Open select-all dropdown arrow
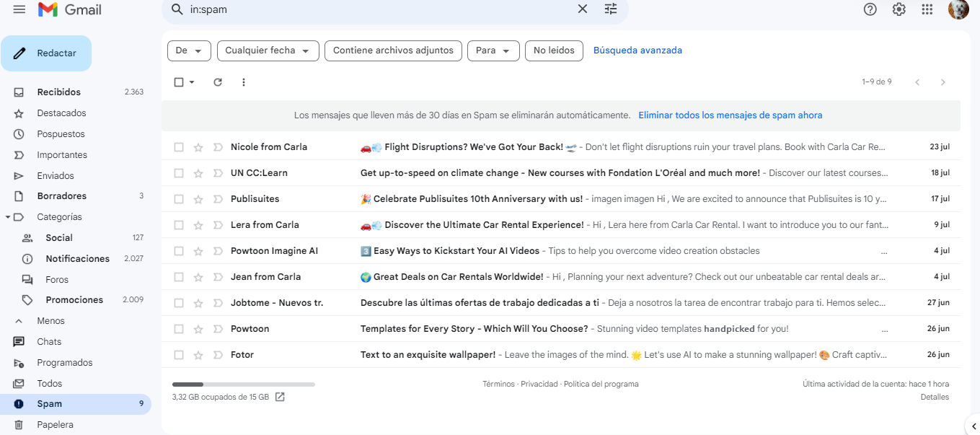 click(x=192, y=82)
